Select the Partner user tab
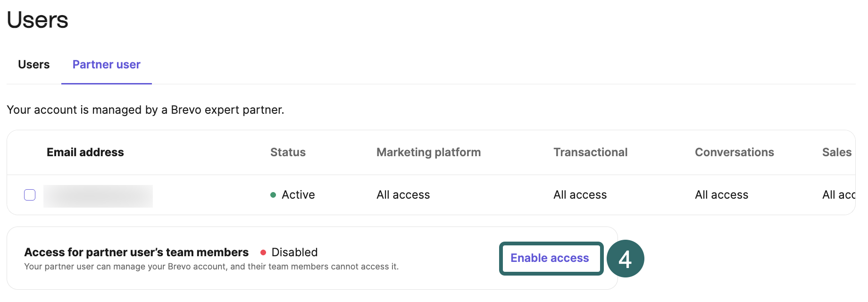The image size is (868, 302). [106, 65]
